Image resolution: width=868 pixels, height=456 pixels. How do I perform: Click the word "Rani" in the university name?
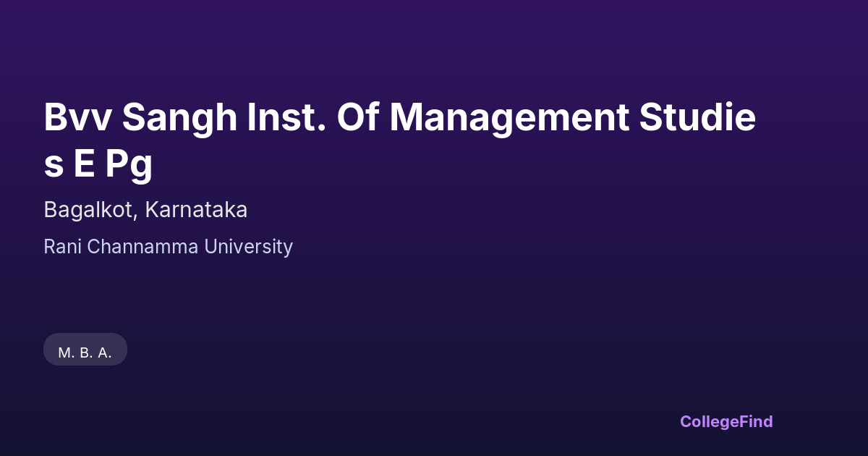pos(63,247)
